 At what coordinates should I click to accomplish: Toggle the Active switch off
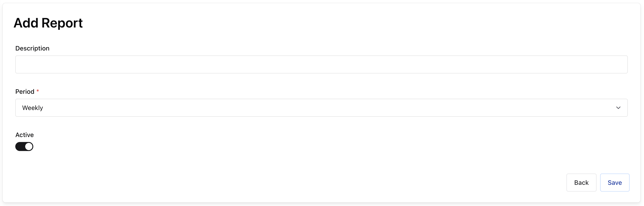pyautogui.click(x=24, y=146)
